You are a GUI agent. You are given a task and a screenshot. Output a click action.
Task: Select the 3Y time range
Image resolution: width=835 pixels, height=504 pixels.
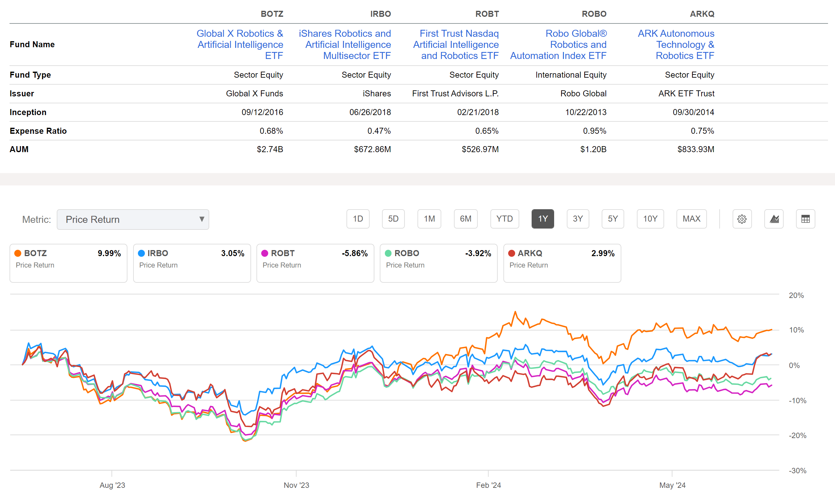pyautogui.click(x=578, y=219)
